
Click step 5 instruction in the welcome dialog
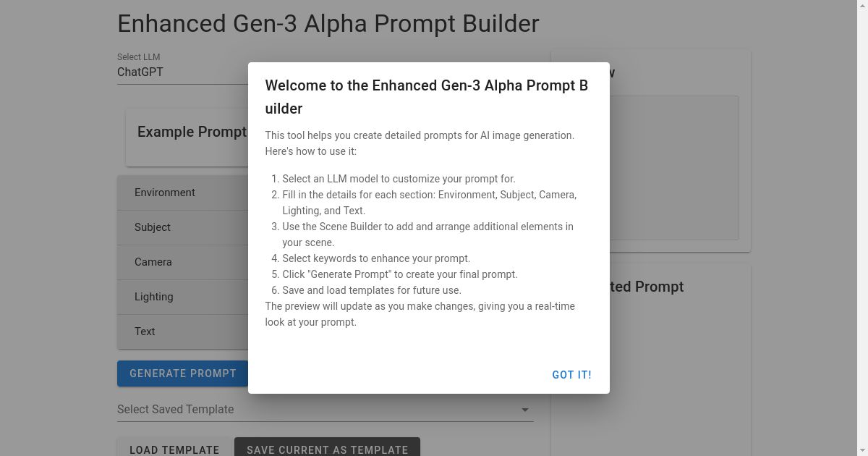pyautogui.click(x=398, y=274)
